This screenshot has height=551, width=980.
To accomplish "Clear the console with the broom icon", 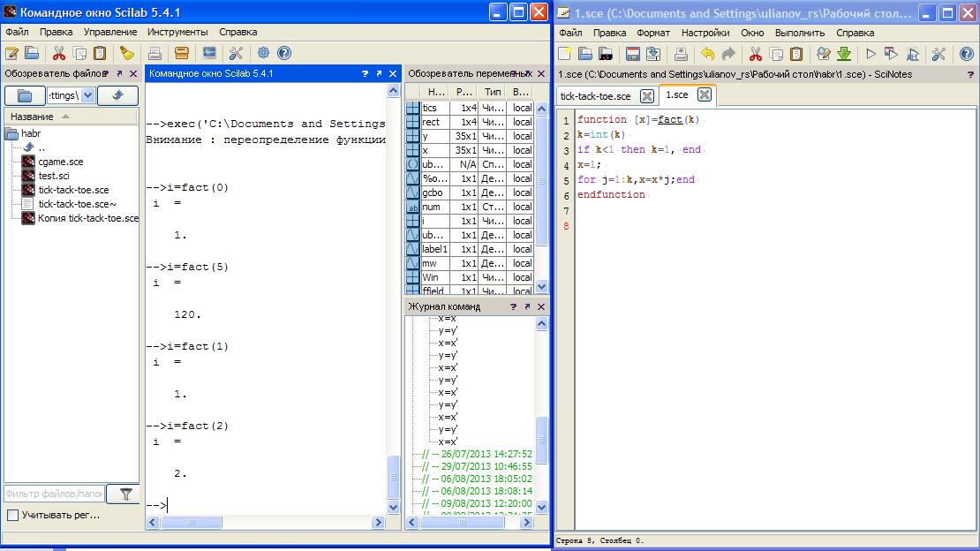I will 127,53.
